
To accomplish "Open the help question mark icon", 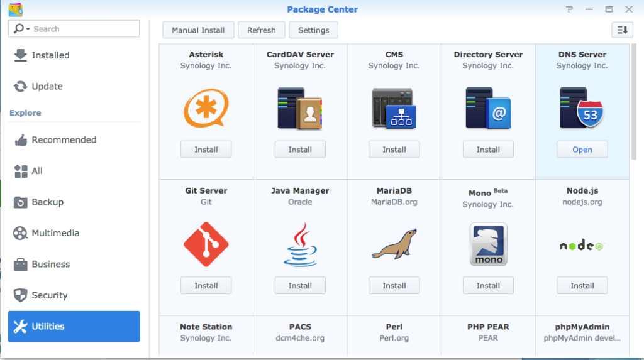I will click(x=569, y=9).
